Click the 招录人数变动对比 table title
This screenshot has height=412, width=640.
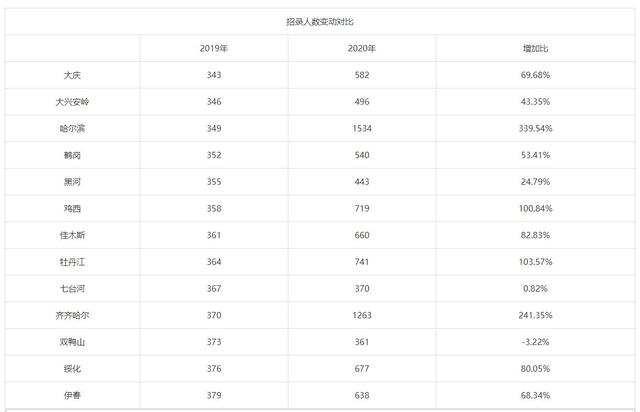320,22
